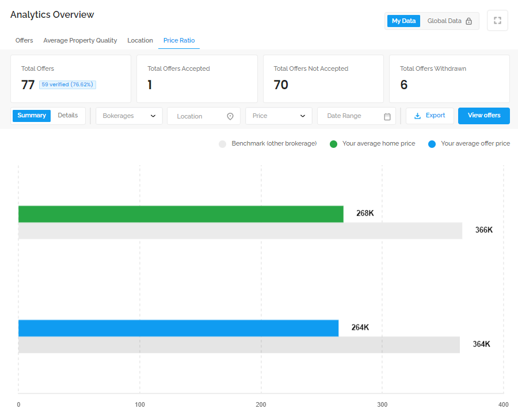Toggle the Details view
This screenshot has height=420, width=518.
pyautogui.click(x=68, y=115)
